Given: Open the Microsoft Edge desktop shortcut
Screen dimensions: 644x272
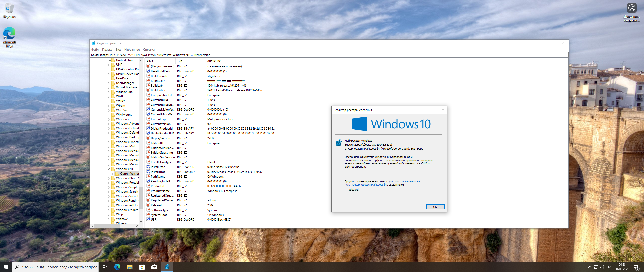Looking at the screenshot, I should (x=9, y=37).
